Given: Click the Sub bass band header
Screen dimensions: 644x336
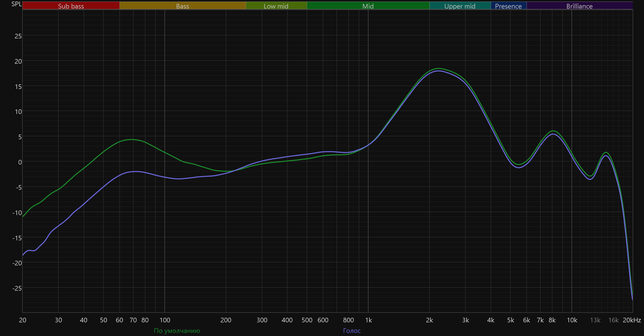Looking at the screenshot, I should pos(71,6).
